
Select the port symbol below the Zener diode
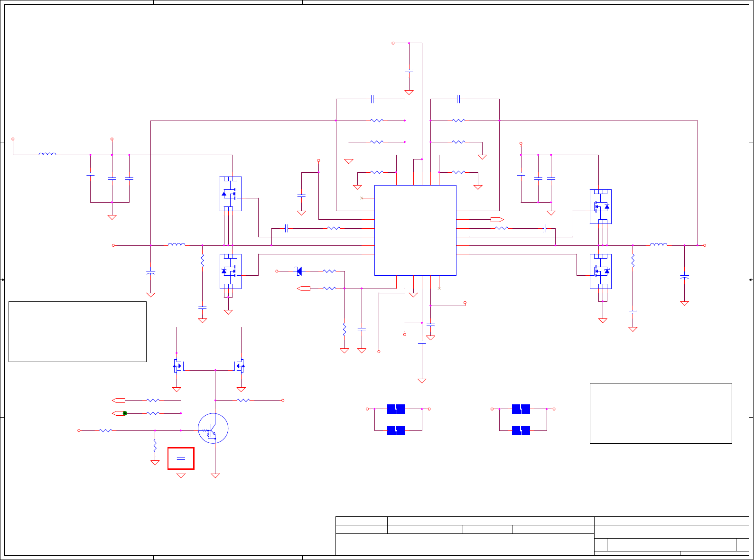point(304,288)
